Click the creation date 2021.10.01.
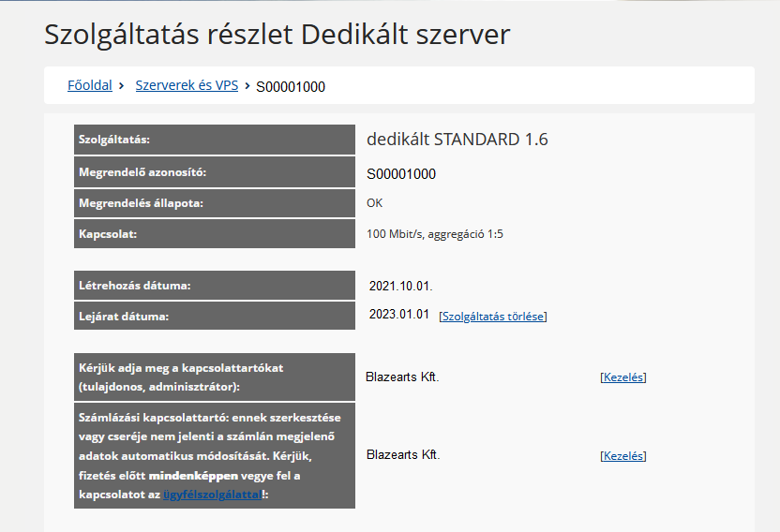Image resolution: width=780 pixels, height=532 pixels. tap(400, 286)
